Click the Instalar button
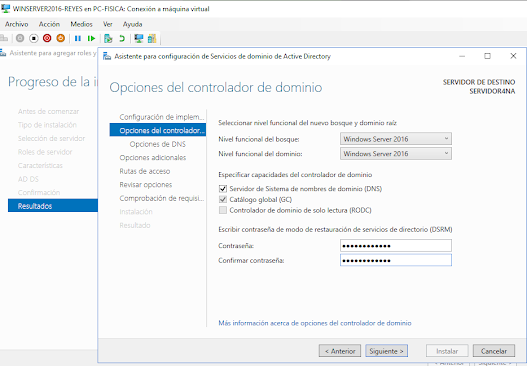 coord(447,351)
